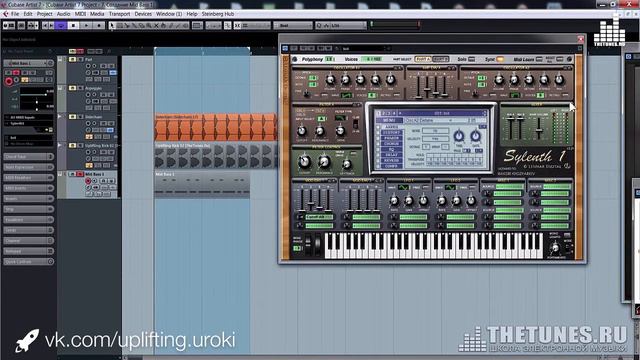Start playback with the transport Play button
640x360 pixels.
pyautogui.click(x=86, y=25)
